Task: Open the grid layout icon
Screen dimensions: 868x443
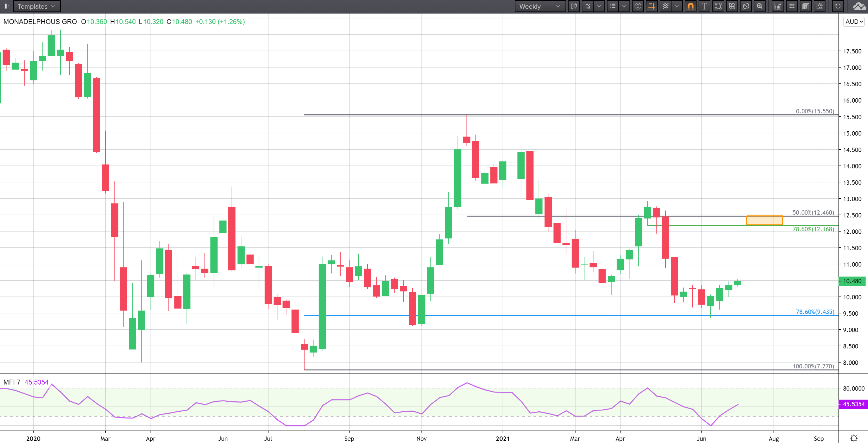Action: [792, 6]
